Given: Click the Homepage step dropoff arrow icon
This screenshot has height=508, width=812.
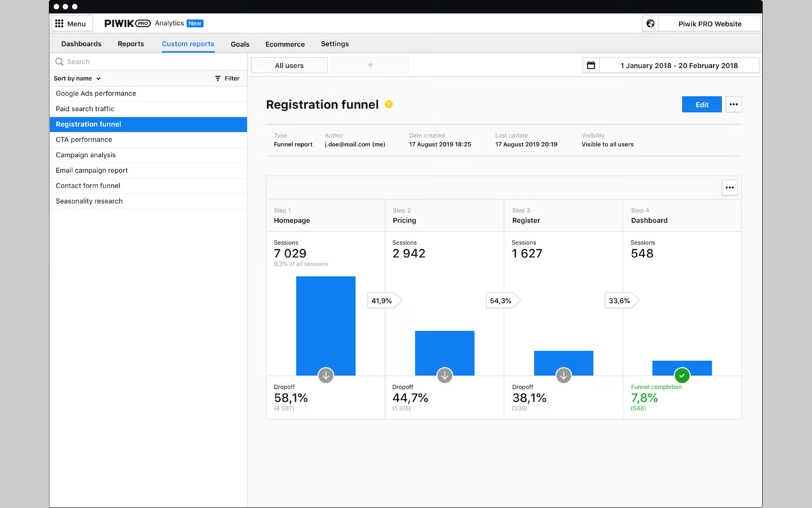Looking at the screenshot, I should pyautogui.click(x=325, y=375).
